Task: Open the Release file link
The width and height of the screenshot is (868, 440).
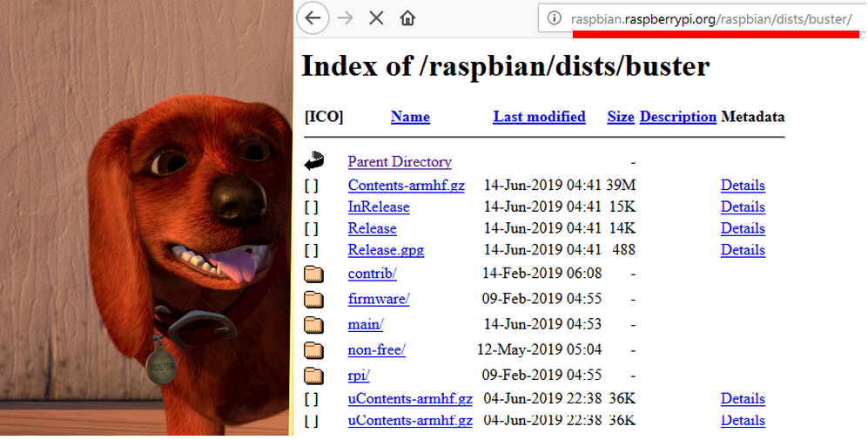Action: tap(372, 228)
